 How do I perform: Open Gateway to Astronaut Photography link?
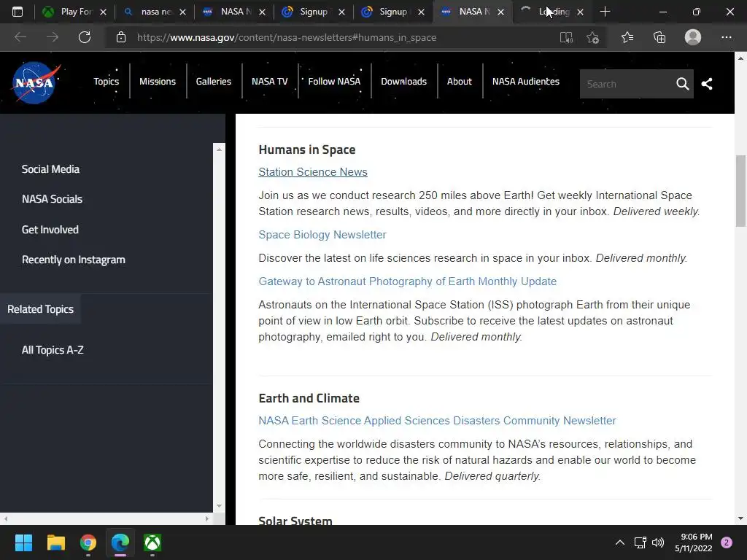pyautogui.click(x=407, y=281)
